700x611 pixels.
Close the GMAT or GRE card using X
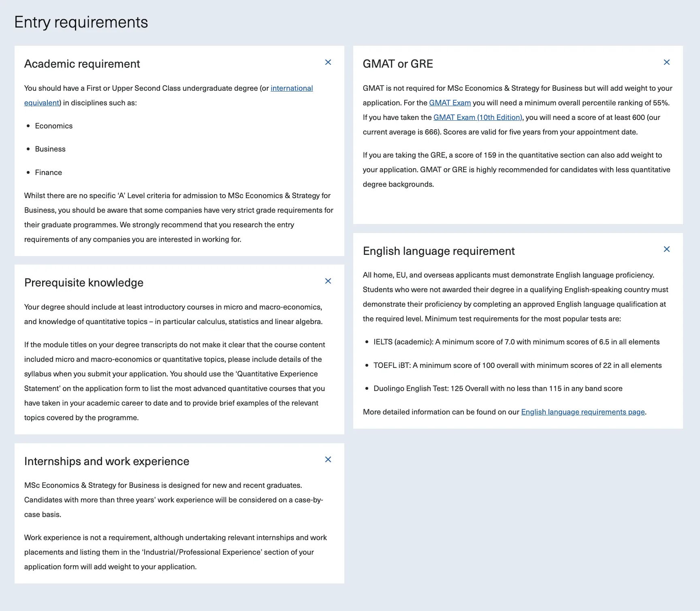coord(667,62)
